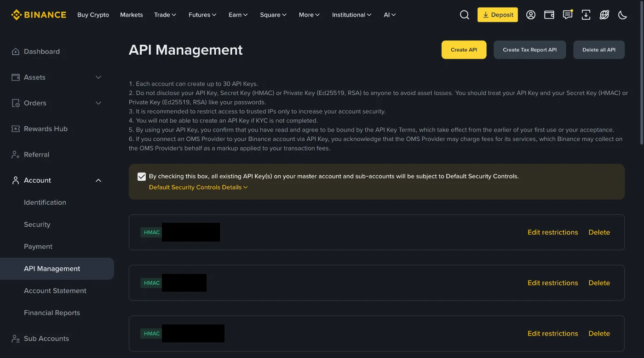Image resolution: width=644 pixels, height=358 pixels.
Task: Select API Management in sidebar
Action: [57, 269]
